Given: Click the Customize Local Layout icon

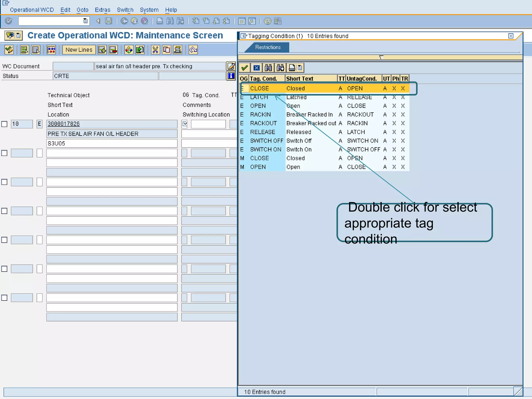Looking at the screenshot, I should (x=278, y=21).
